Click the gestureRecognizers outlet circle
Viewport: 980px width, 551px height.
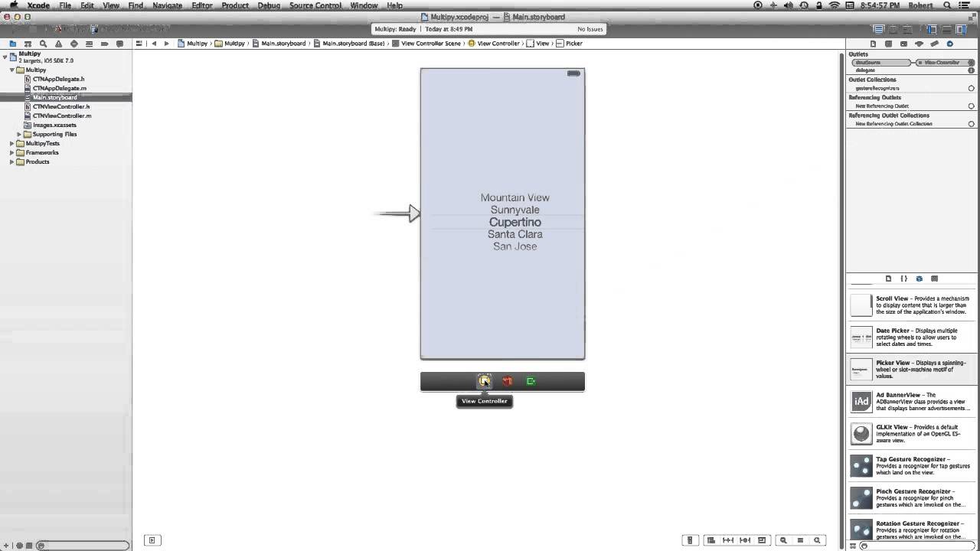tap(971, 88)
